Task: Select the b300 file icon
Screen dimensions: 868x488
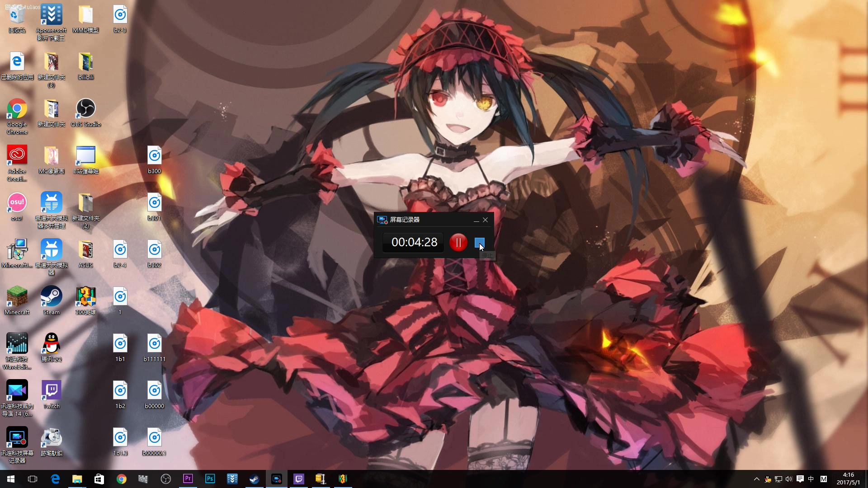Action: [154, 156]
